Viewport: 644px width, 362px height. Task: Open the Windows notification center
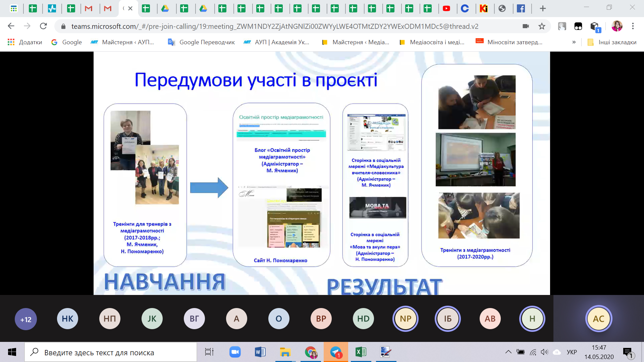[x=628, y=352]
